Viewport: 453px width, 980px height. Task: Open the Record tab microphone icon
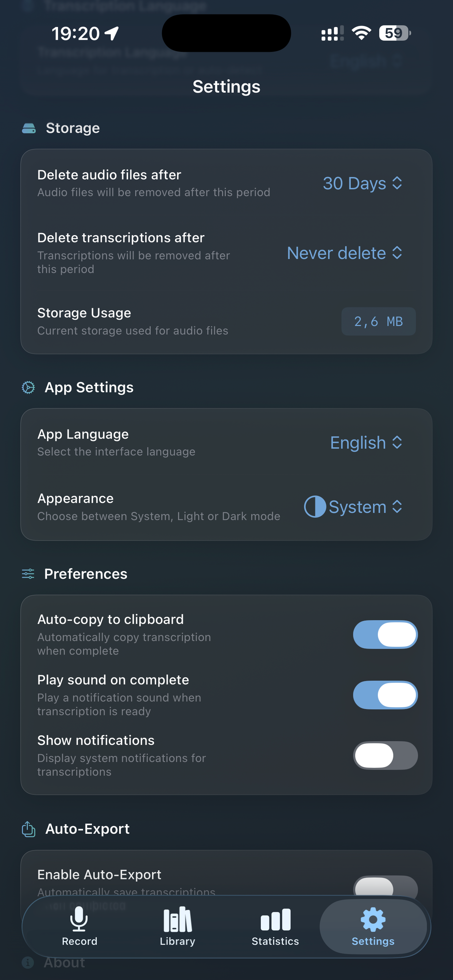coord(79,918)
